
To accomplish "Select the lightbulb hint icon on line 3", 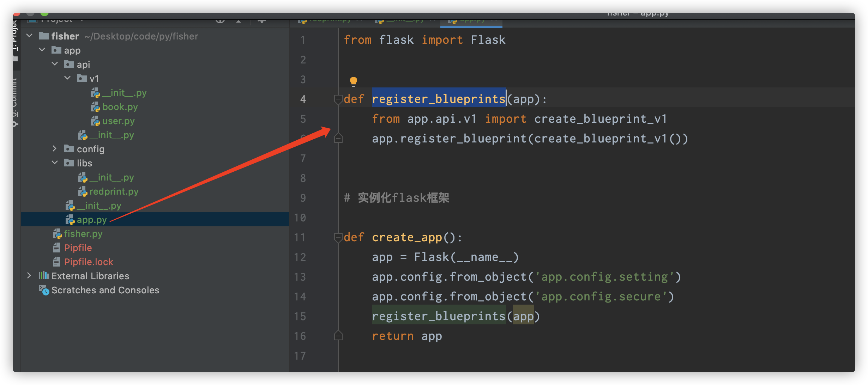I will pyautogui.click(x=353, y=82).
